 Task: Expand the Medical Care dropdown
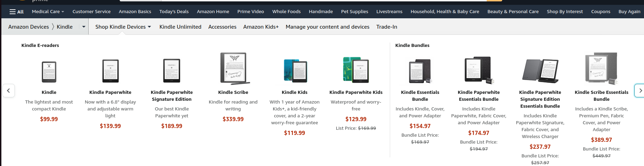(x=48, y=12)
